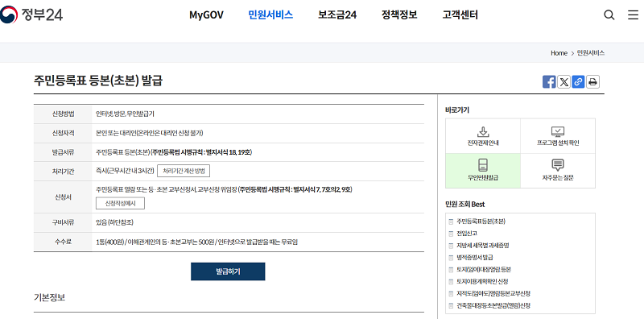Click the print icon
Screen dimensions: 644x319
pos(592,82)
